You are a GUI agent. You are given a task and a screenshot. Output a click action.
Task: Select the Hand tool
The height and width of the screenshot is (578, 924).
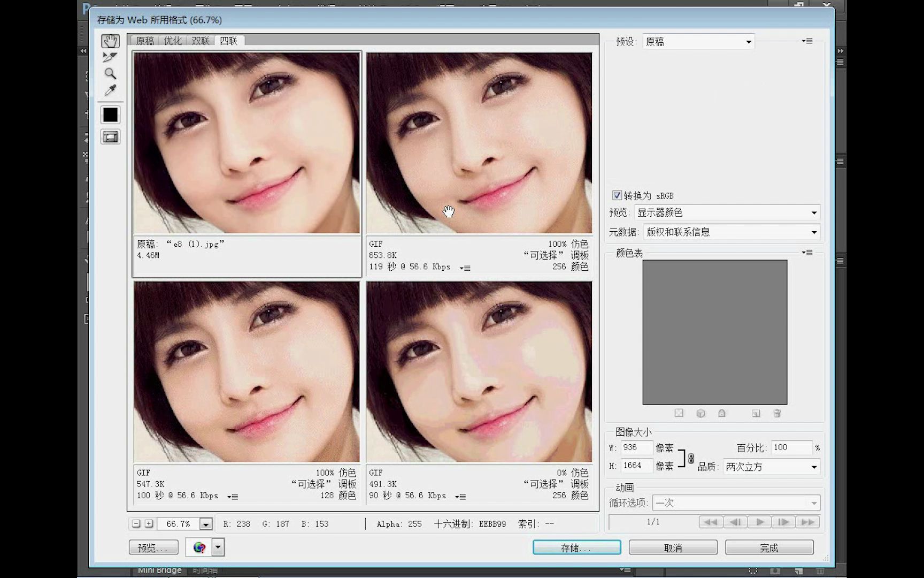pyautogui.click(x=110, y=41)
